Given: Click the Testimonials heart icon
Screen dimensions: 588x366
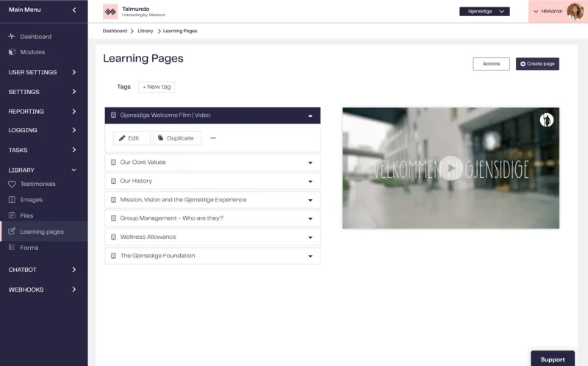Looking at the screenshot, I should [12, 184].
